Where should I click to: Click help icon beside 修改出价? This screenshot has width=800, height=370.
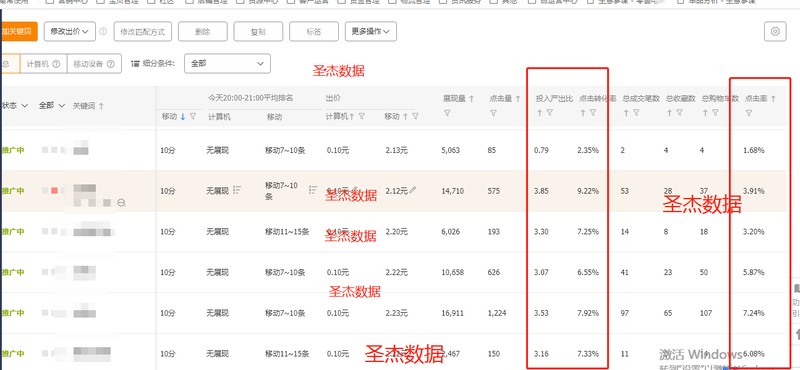pyautogui.click(x=103, y=32)
